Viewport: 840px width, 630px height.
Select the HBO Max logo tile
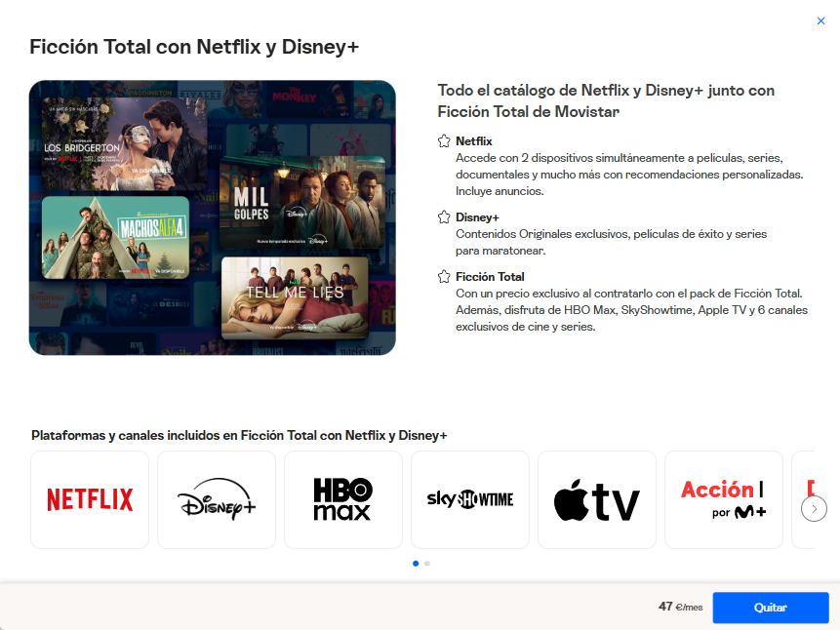343,499
